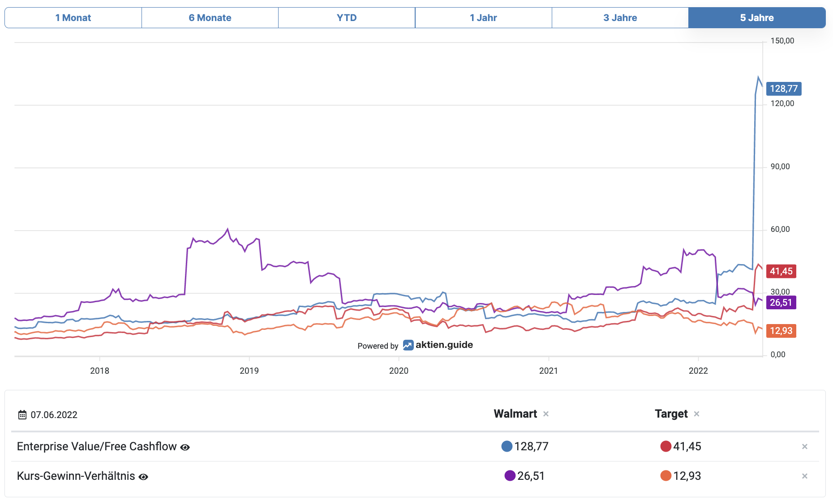Screen dimensions: 833x504
Task: Toggle visibility eye for Kurs-Gewinn-Verhältnis
Action: pos(143,477)
